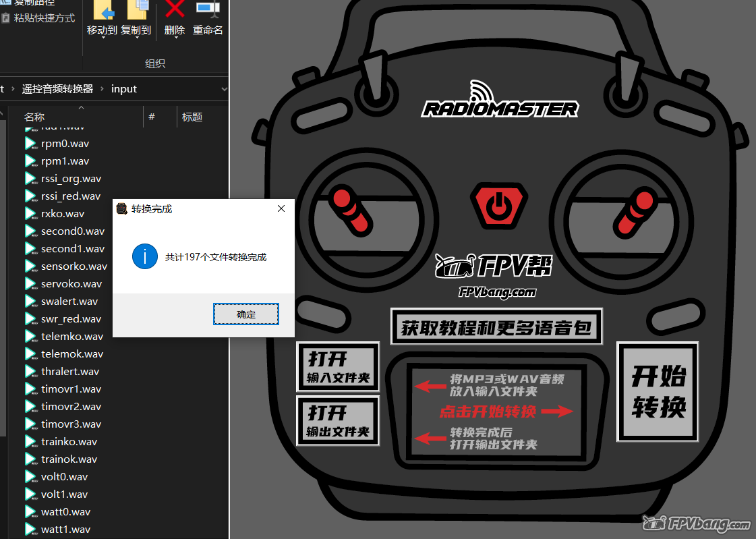
Task: Click the # column header
Action: [151, 117]
